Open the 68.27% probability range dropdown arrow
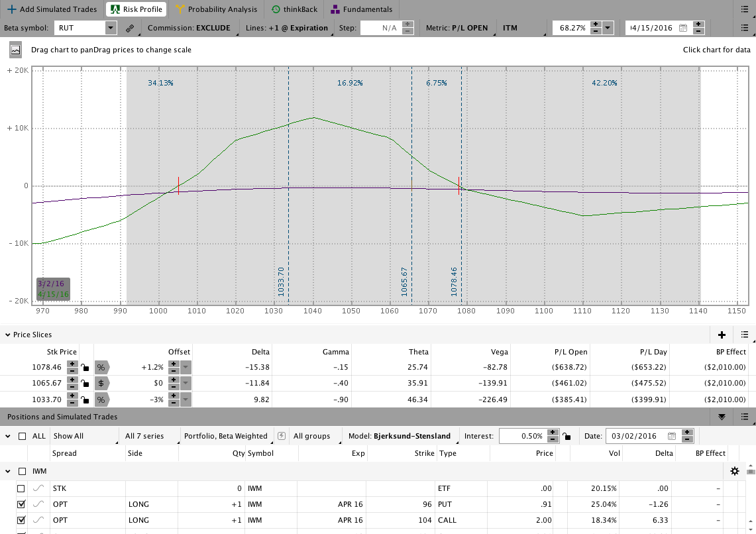This screenshot has height=534, width=756. (608, 28)
